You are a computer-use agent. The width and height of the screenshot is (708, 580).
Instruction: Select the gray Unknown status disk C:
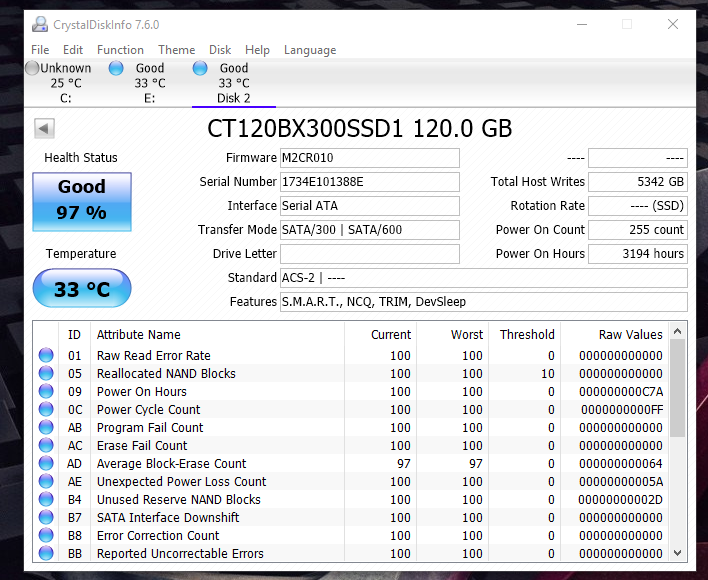(32, 68)
